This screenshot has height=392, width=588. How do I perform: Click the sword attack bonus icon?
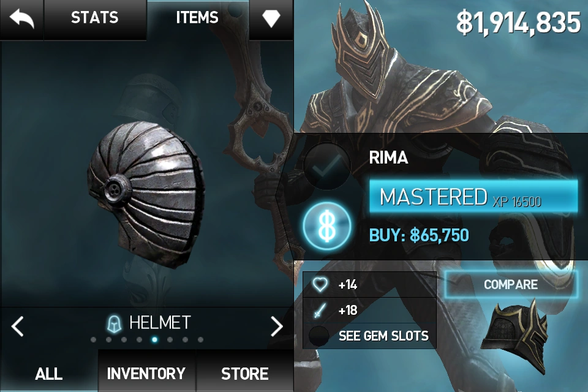pos(319,310)
